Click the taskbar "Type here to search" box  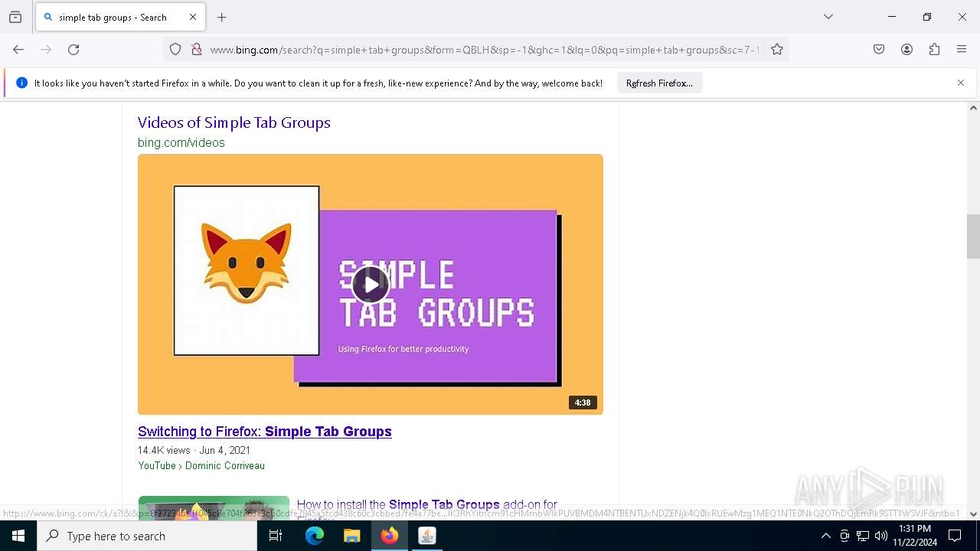(x=147, y=536)
